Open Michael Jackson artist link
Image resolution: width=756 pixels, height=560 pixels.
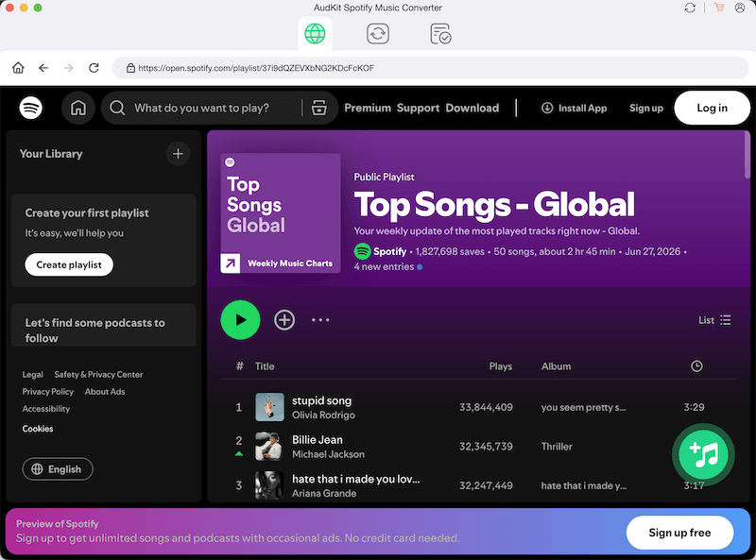point(328,454)
